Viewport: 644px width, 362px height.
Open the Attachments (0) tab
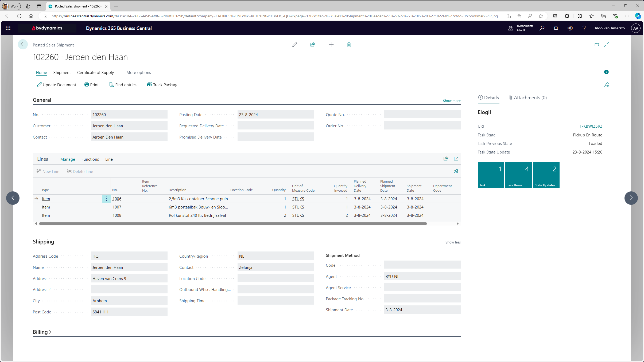point(528,98)
